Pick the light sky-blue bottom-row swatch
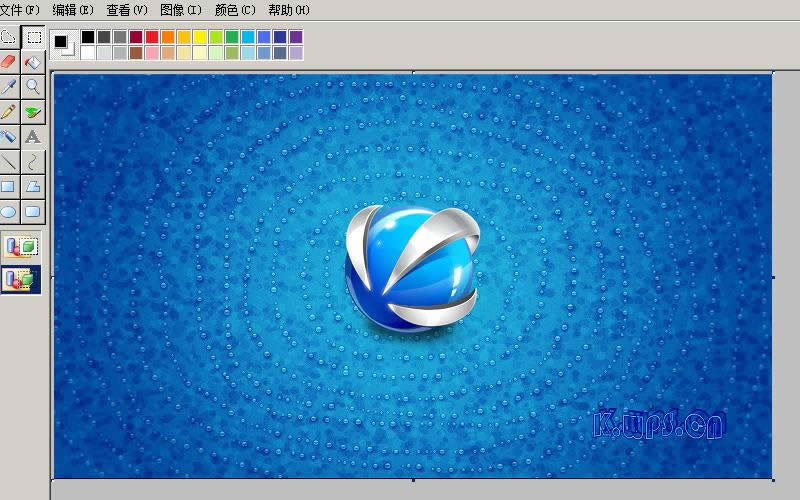Viewport: 800px width, 500px height. (248, 53)
